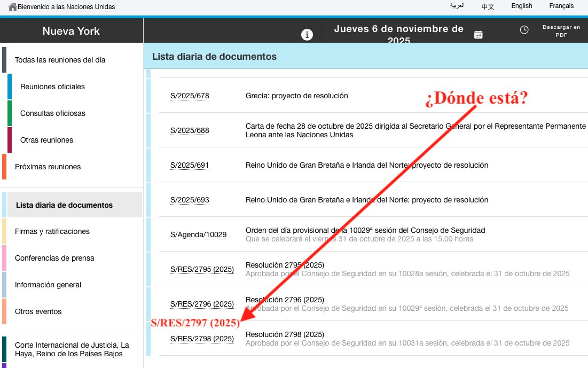Click Carta de fecha 28 de octubre text

(415, 130)
